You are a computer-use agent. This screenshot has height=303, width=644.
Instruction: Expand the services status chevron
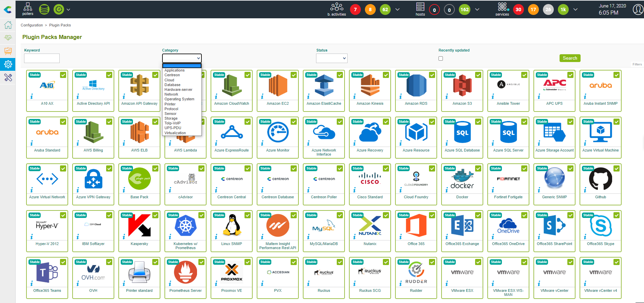(x=575, y=9)
